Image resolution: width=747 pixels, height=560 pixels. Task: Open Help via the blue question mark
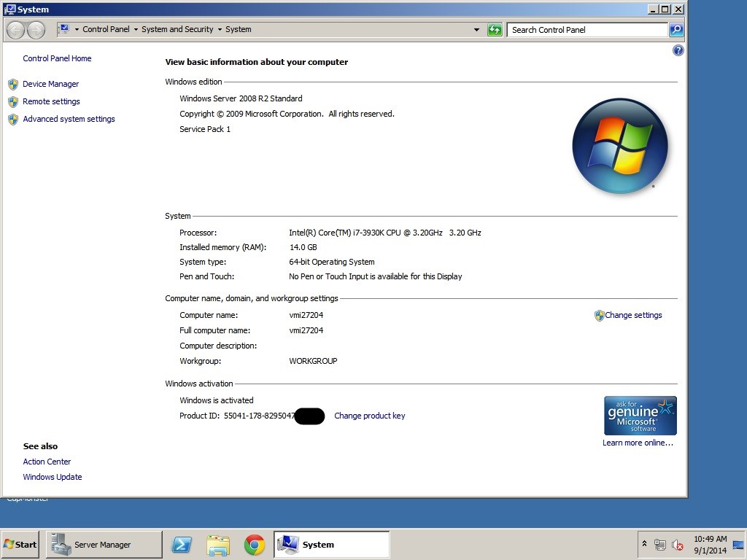click(678, 50)
